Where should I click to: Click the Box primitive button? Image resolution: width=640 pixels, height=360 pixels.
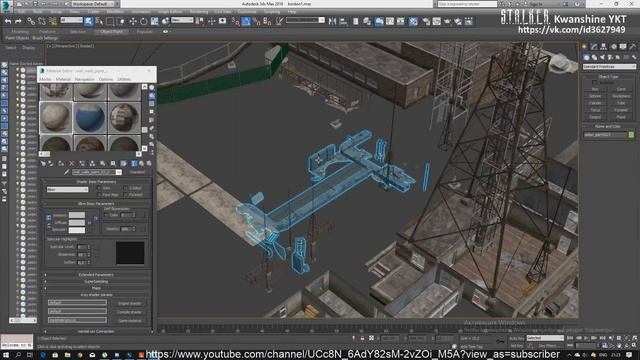pos(595,89)
